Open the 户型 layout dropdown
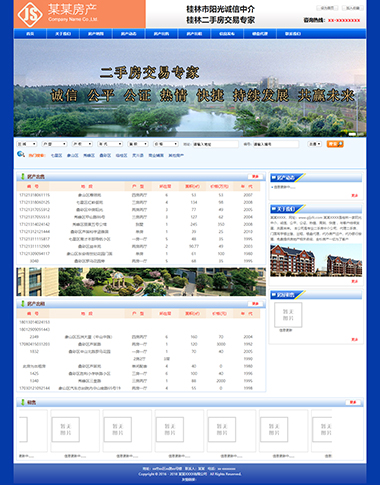 click(x=54, y=144)
